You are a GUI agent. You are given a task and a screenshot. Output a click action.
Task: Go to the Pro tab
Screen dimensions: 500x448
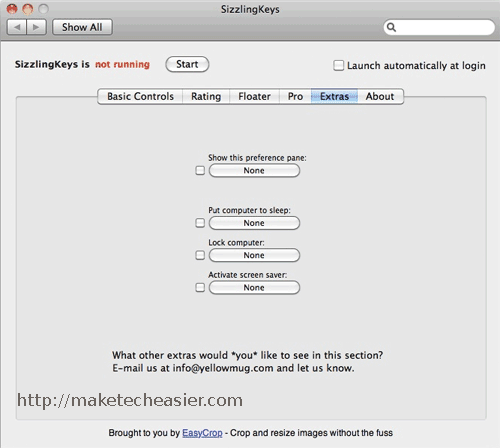pos(295,96)
